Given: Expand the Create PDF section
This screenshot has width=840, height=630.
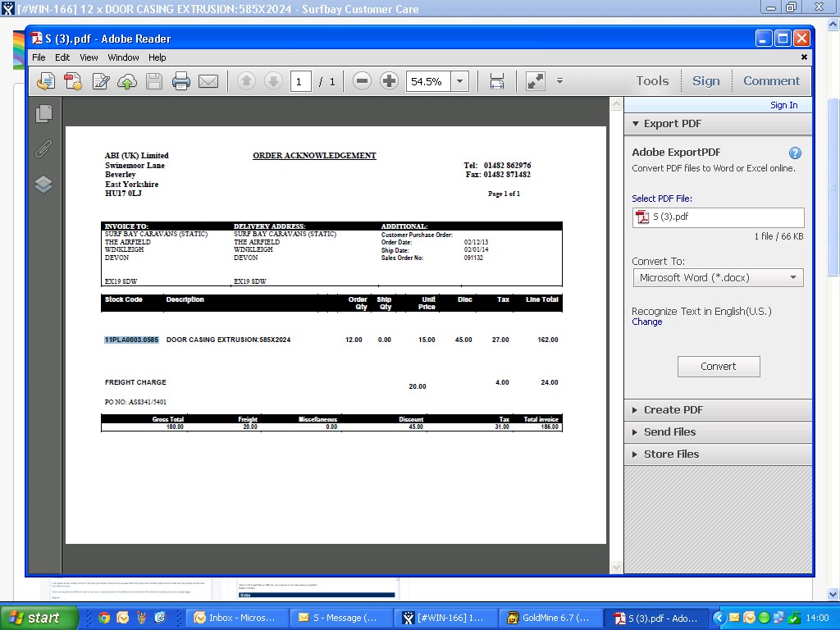Looking at the screenshot, I should [673, 409].
